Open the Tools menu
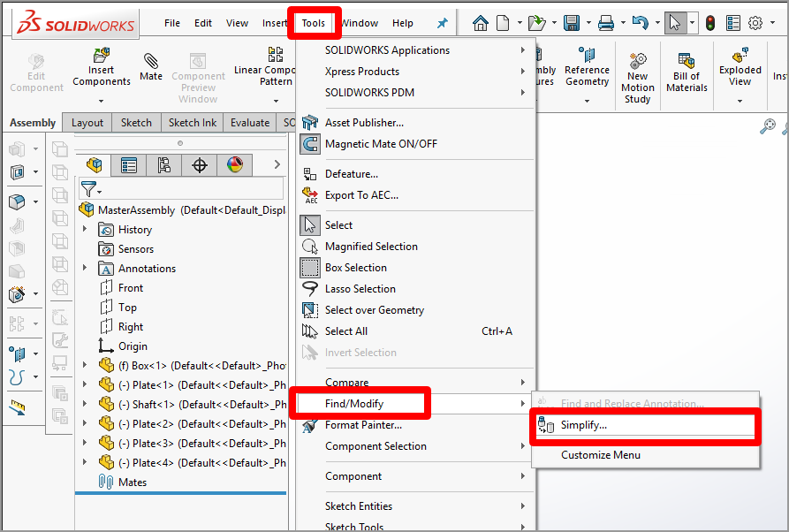This screenshot has width=789, height=532. click(315, 23)
